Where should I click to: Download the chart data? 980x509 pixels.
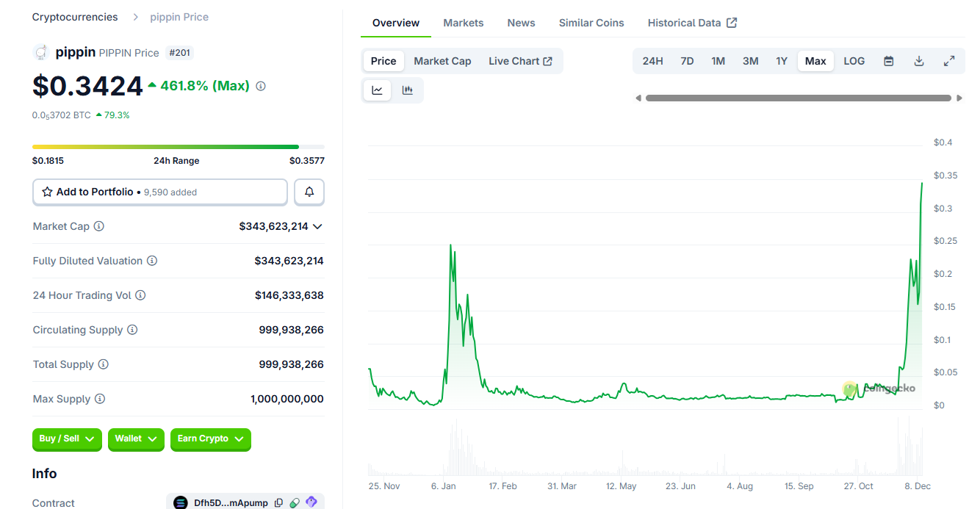918,61
